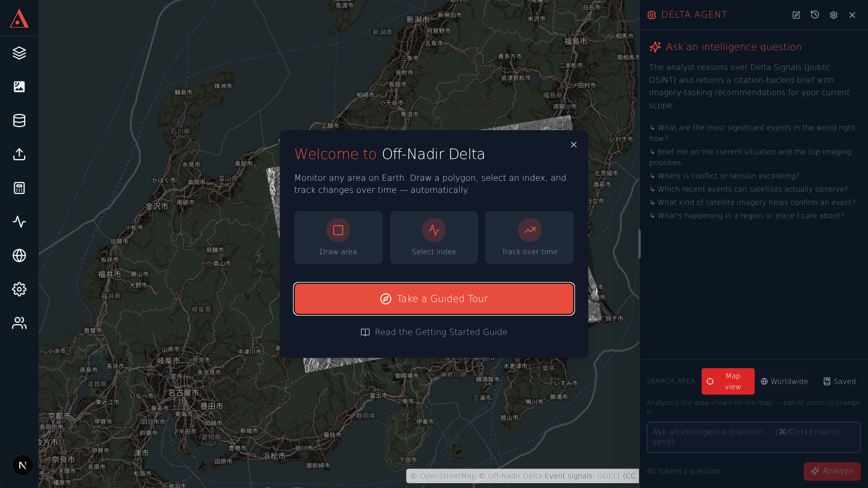Start a new Delta Agent chat via the edit icon
868x488 pixels.
point(796,15)
